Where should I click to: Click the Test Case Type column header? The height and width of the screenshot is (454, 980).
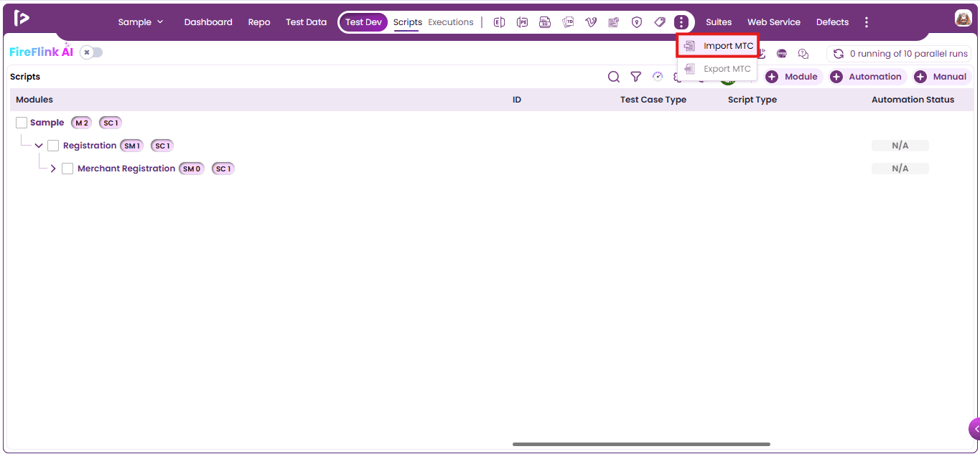click(653, 100)
